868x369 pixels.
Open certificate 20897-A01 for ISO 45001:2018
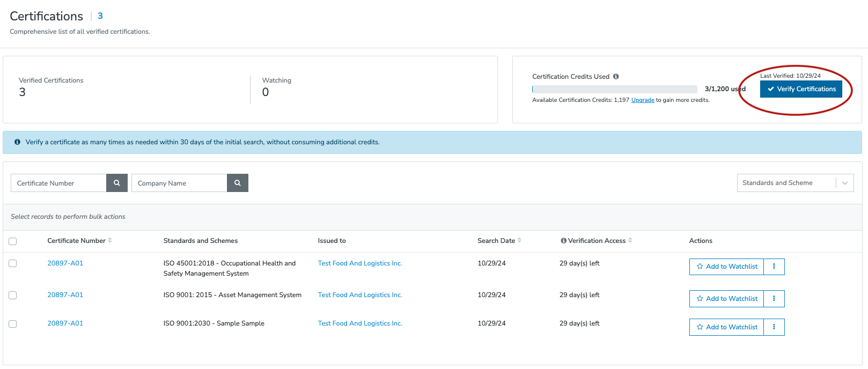65,263
